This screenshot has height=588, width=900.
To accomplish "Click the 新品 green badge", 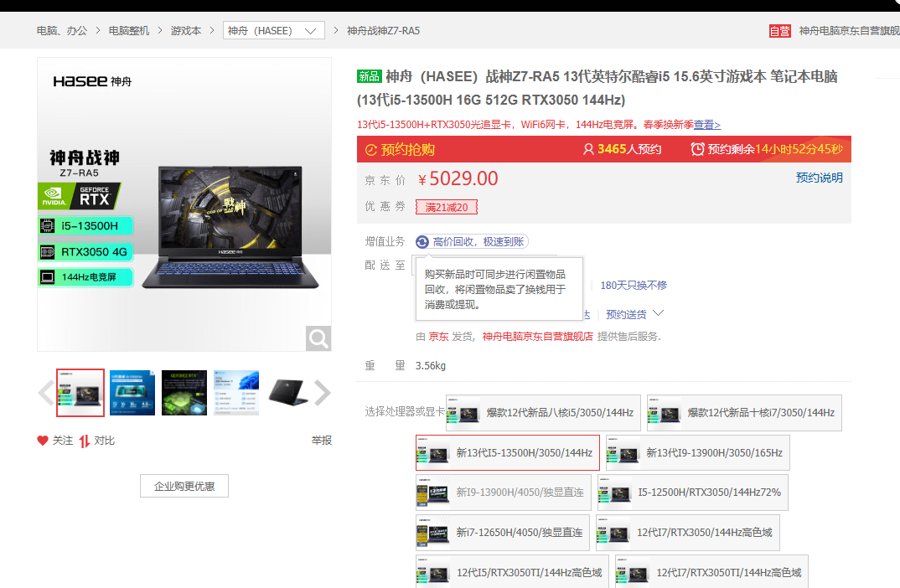I will [x=369, y=76].
